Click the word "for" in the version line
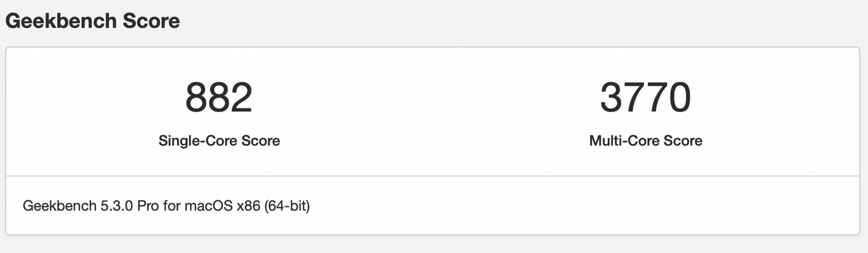 tap(171, 206)
